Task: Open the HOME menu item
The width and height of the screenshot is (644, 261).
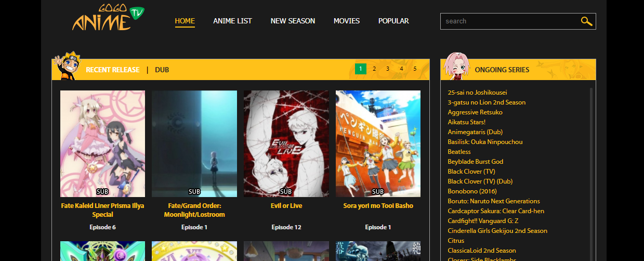Action: coord(185,21)
